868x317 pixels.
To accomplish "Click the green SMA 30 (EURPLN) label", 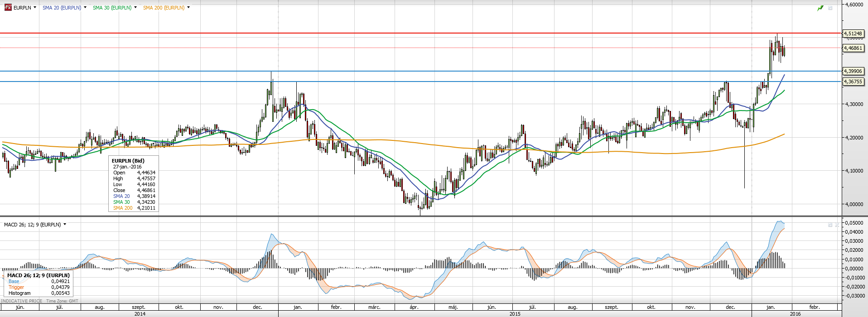I will pyautogui.click(x=112, y=8).
